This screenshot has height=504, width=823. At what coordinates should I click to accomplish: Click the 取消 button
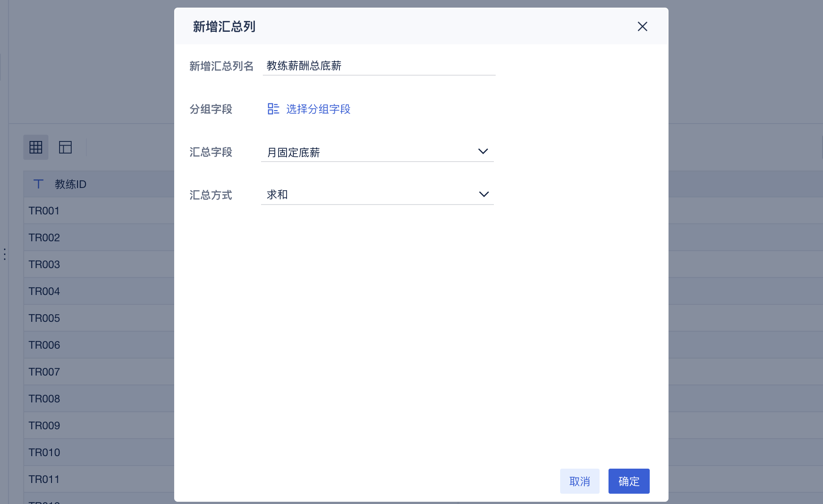[x=579, y=481]
